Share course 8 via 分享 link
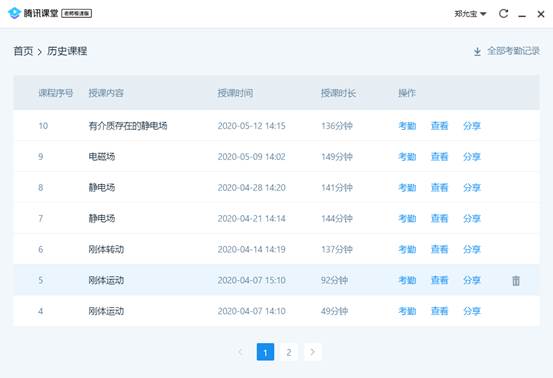 pyautogui.click(x=472, y=188)
